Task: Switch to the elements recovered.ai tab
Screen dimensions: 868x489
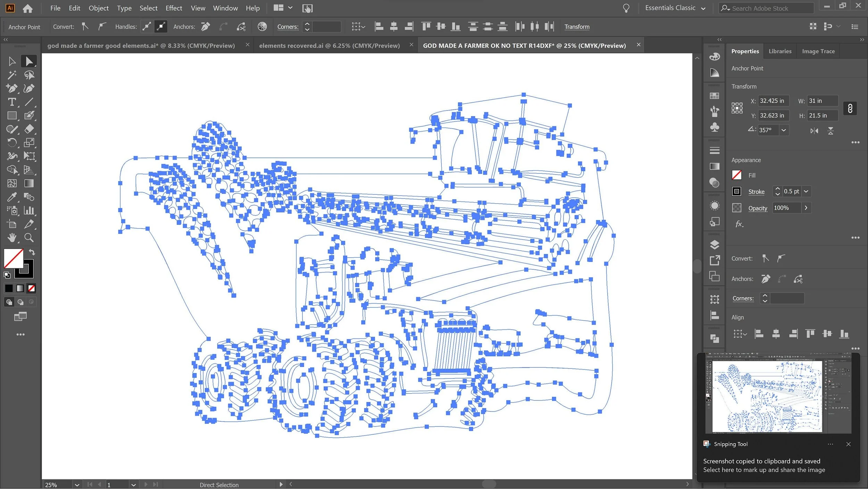Action: point(329,46)
